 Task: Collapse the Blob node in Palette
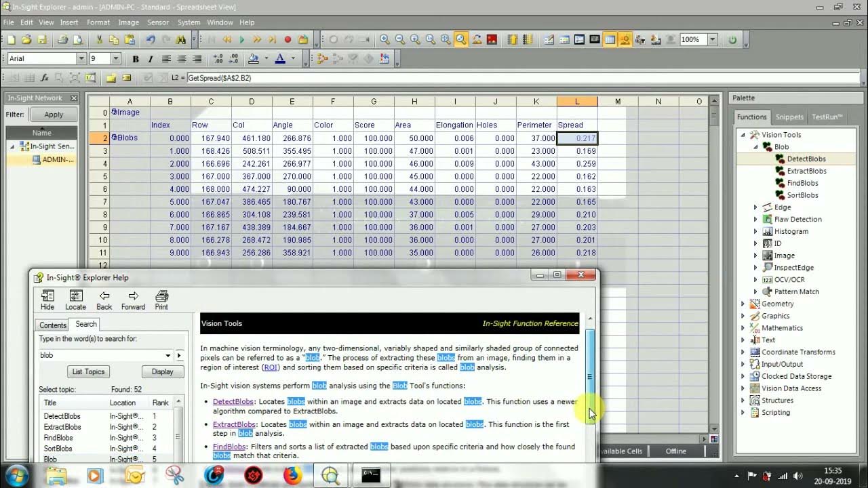[x=755, y=146]
